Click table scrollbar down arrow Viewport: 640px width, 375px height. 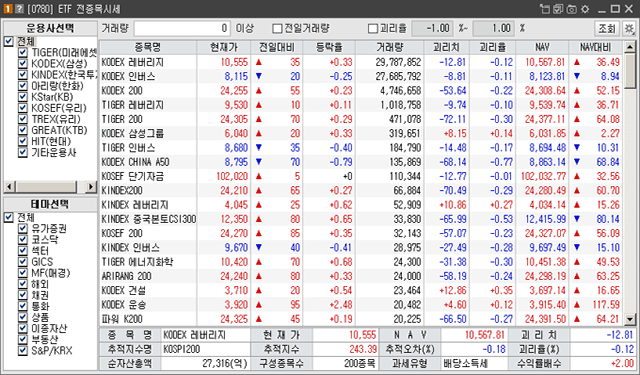point(630,320)
